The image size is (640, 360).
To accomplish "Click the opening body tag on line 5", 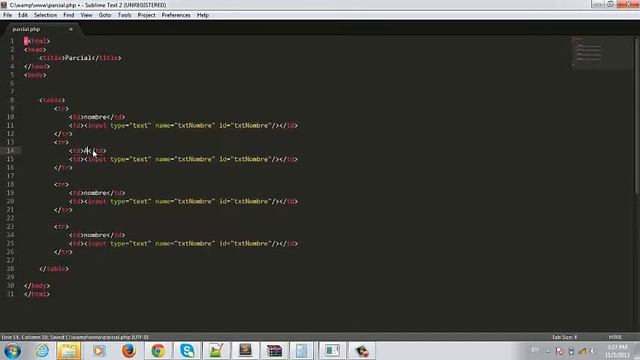I will point(35,75).
